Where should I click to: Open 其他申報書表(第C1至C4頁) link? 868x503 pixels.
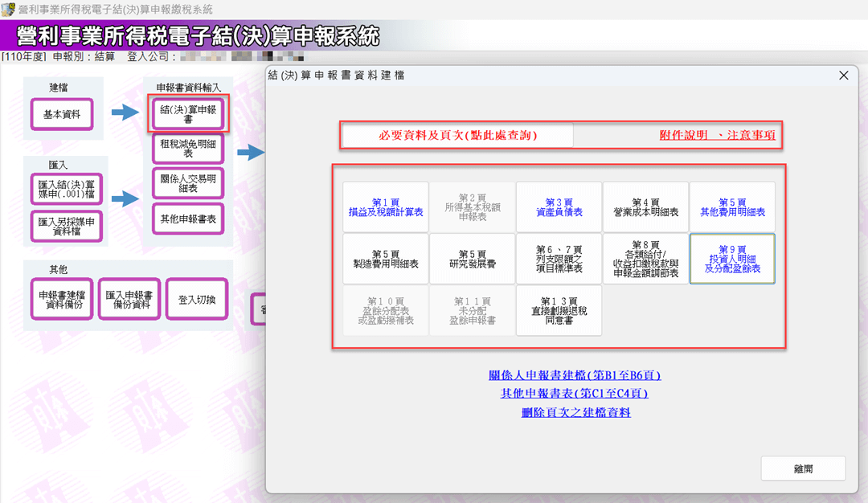(575, 394)
